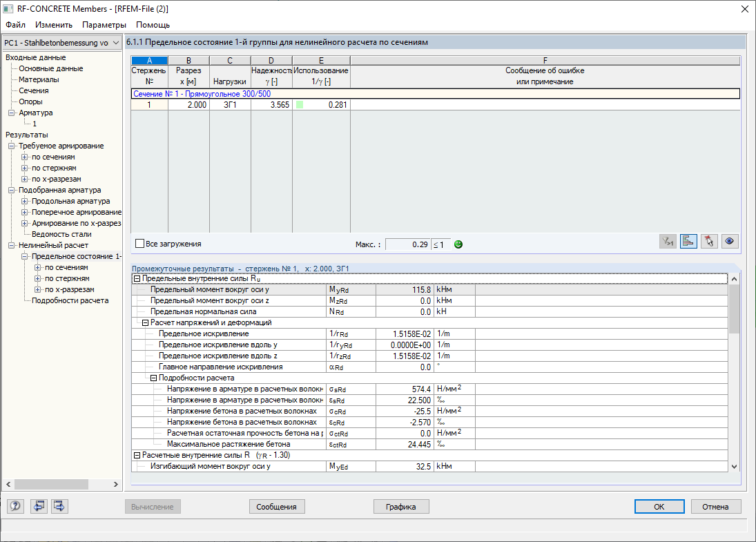Image resolution: width=756 pixels, height=542 pixels.
Task: Click the RF-CONCRETE Members title bar icon
Action: pyautogui.click(x=8, y=8)
